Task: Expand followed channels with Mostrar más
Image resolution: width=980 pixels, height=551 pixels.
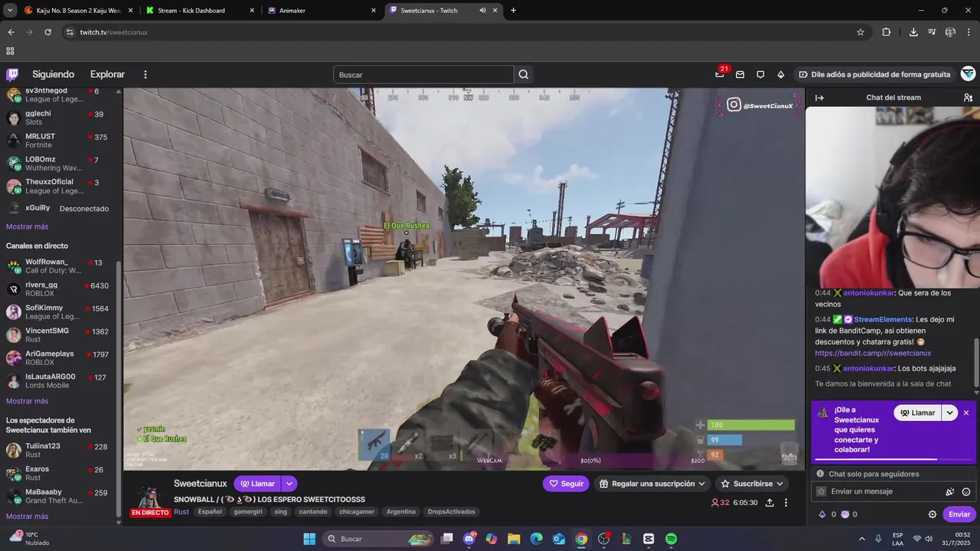Action: coord(27,227)
